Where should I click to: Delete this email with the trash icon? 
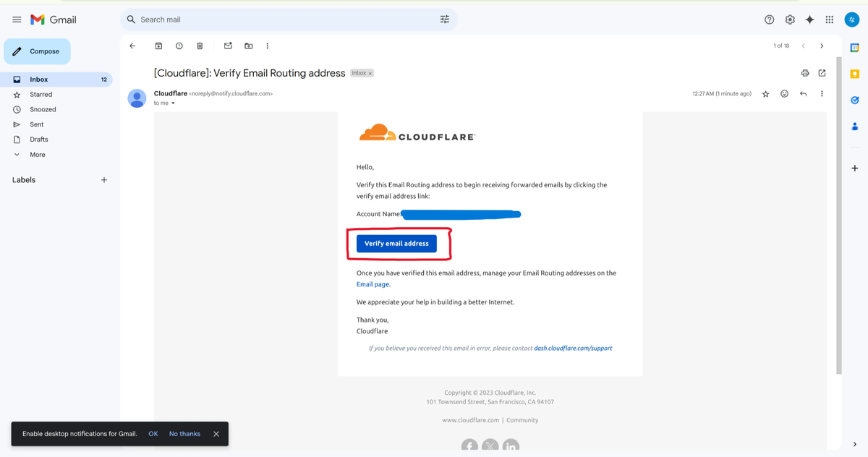(200, 46)
